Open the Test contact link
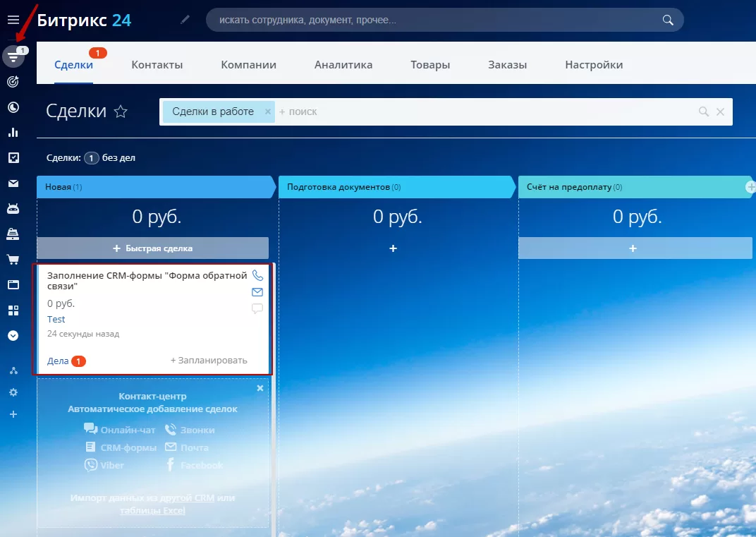This screenshot has height=537, width=756. (56, 319)
